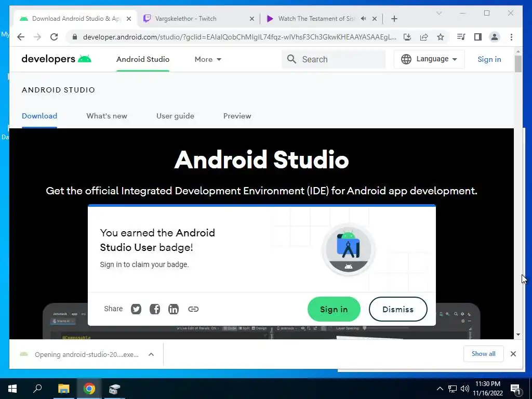
Task: Open site info padlock icon
Action: tap(75, 37)
